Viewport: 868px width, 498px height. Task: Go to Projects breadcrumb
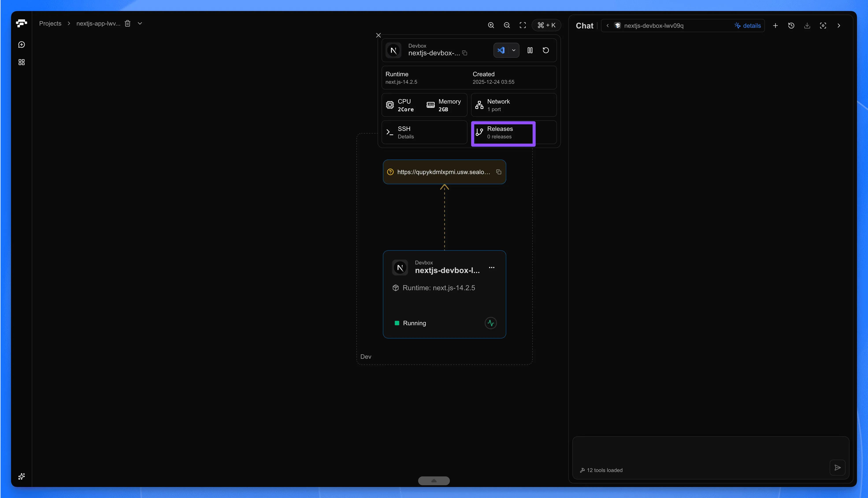[50, 24]
